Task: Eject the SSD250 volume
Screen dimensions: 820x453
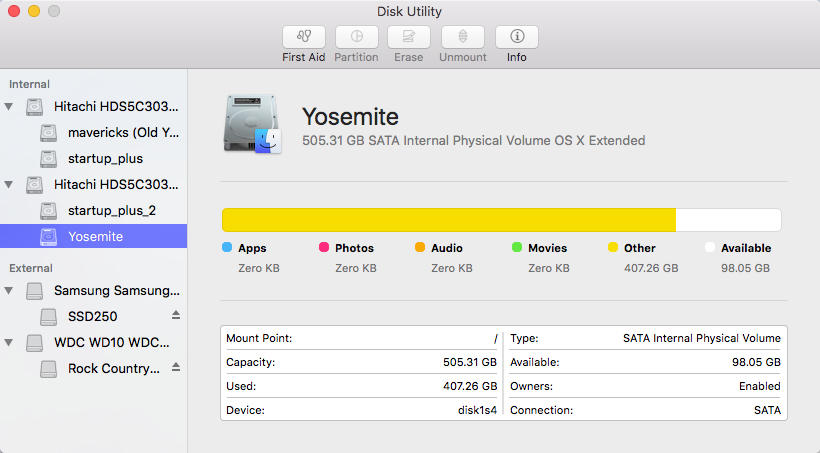Action: point(176,315)
